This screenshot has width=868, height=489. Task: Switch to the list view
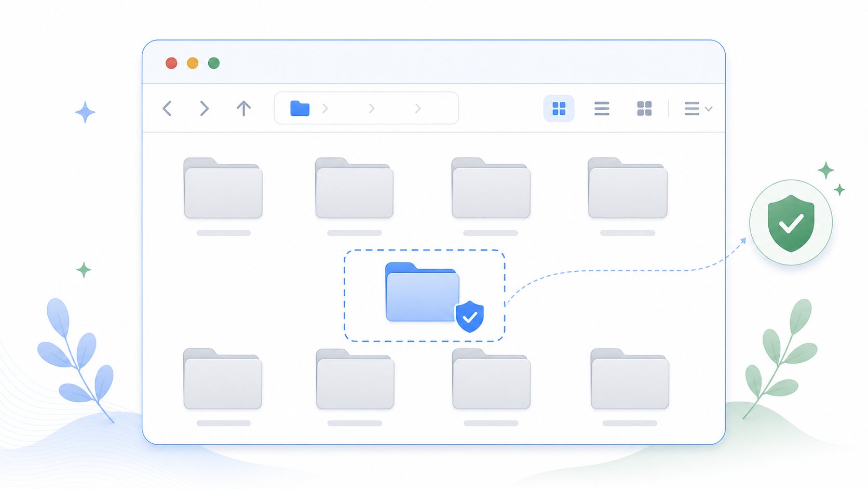[602, 109]
